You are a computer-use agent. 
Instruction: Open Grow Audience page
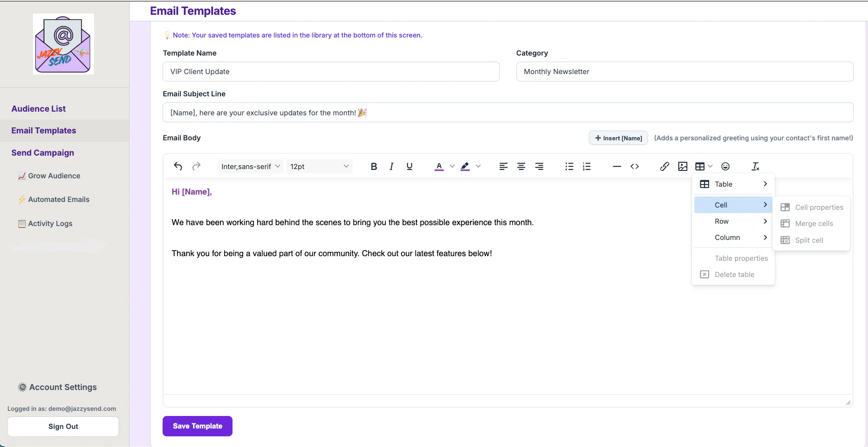coord(49,176)
